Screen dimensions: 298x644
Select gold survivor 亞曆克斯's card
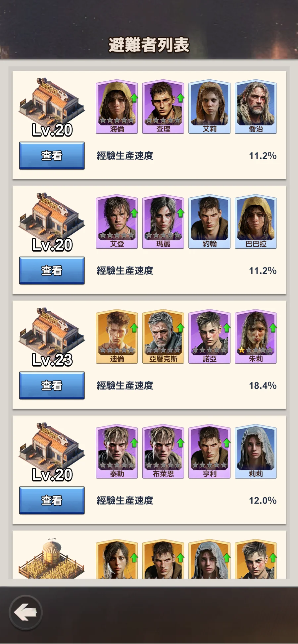pyautogui.click(x=163, y=337)
